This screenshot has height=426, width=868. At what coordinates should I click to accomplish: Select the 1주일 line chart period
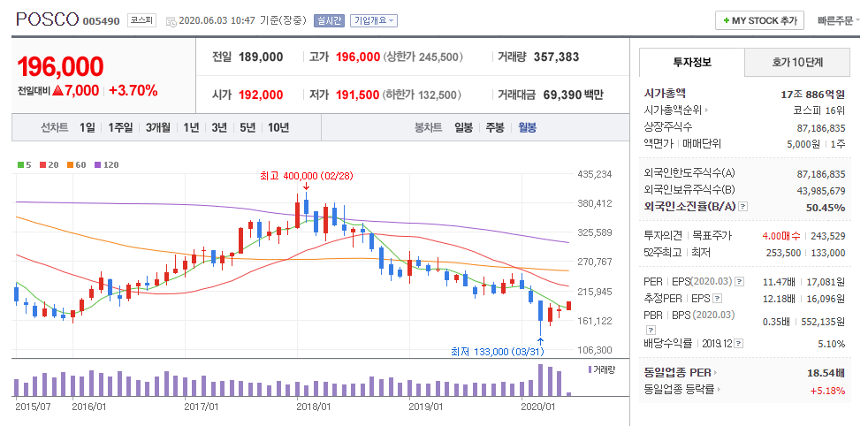coord(121,128)
